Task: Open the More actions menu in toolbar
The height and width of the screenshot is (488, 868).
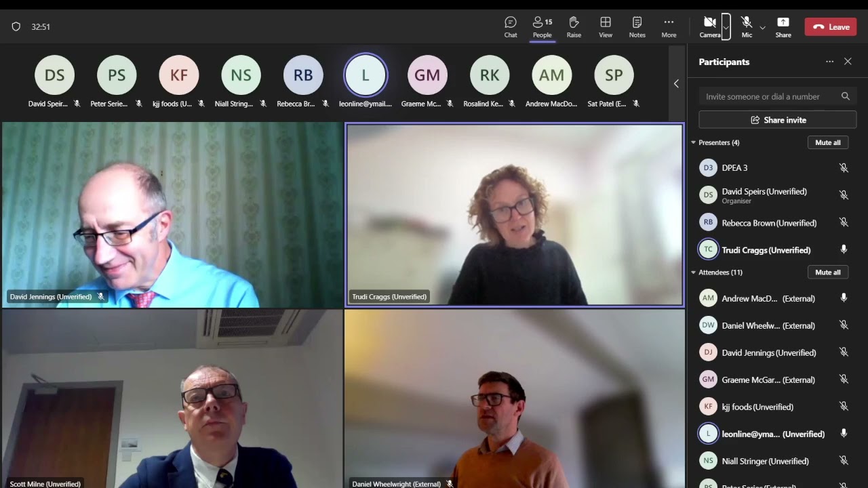Action: (669, 27)
